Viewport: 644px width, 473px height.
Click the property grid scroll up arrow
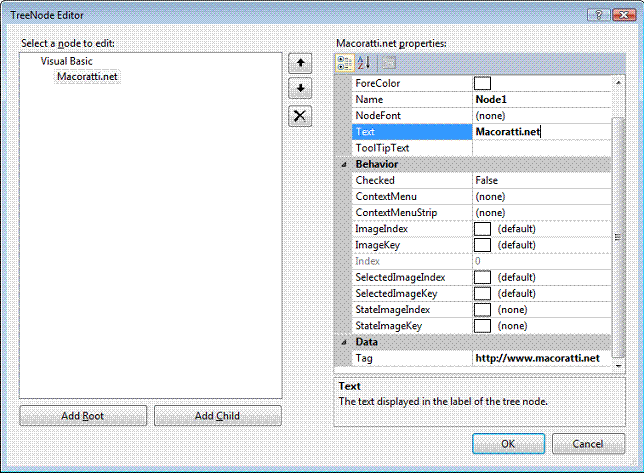click(x=619, y=83)
